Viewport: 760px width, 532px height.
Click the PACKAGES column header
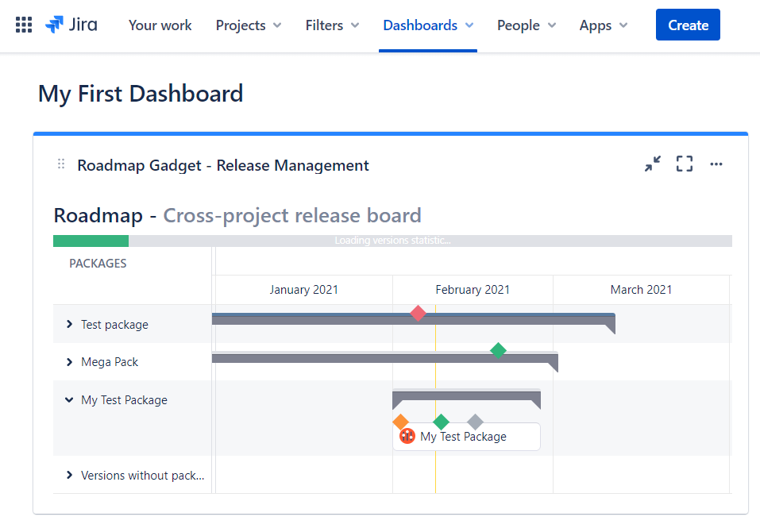pyautogui.click(x=98, y=264)
